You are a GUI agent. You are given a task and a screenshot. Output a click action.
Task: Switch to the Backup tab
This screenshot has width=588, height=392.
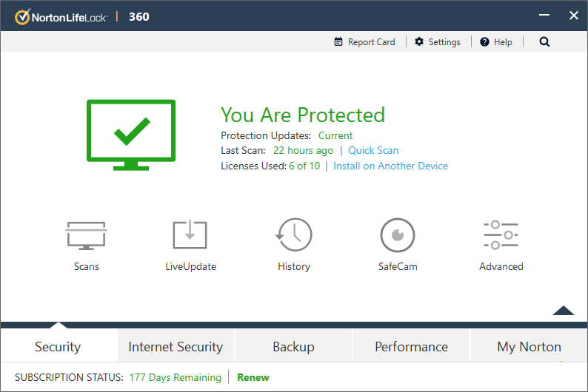coord(293,347)
